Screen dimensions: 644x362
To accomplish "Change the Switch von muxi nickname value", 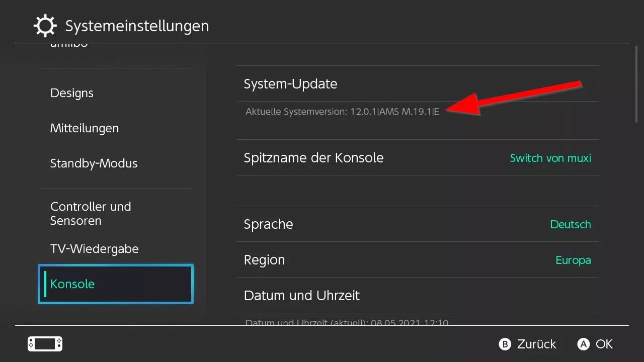I will pos(550,158).
